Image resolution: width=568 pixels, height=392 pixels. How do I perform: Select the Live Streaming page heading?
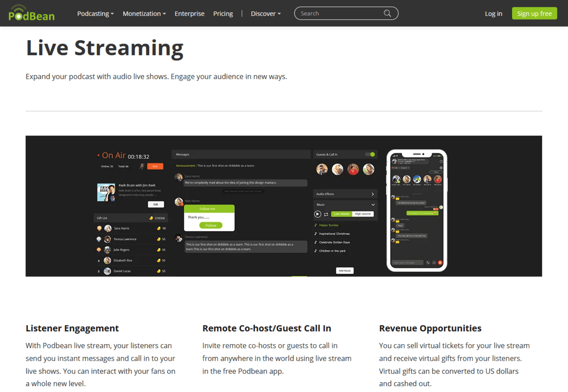(105, 48)
